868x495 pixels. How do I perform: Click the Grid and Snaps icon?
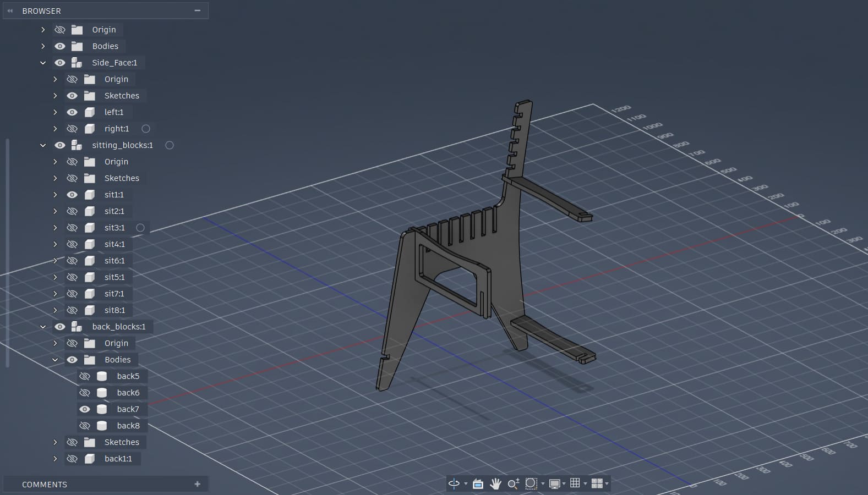[575, 483]
